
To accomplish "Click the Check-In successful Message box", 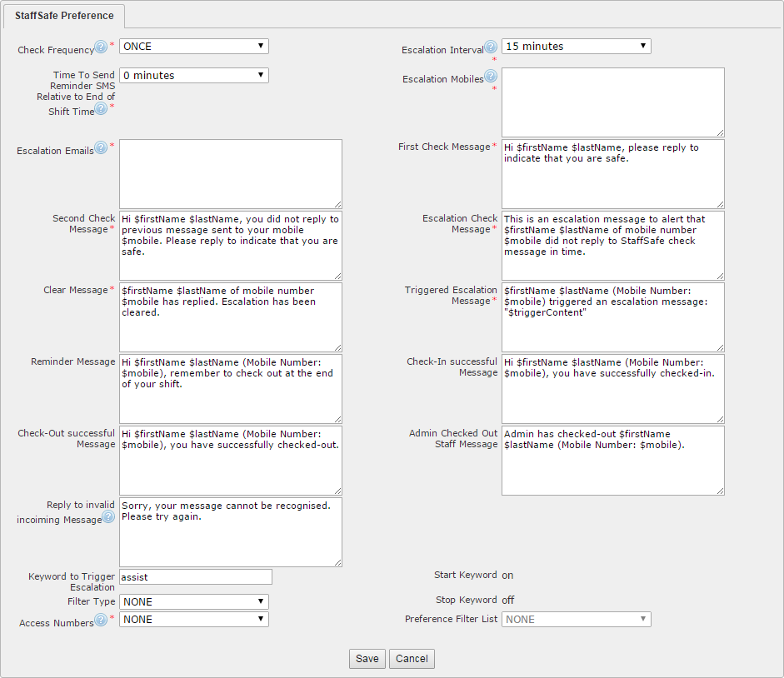I will (x=613, y=388).
